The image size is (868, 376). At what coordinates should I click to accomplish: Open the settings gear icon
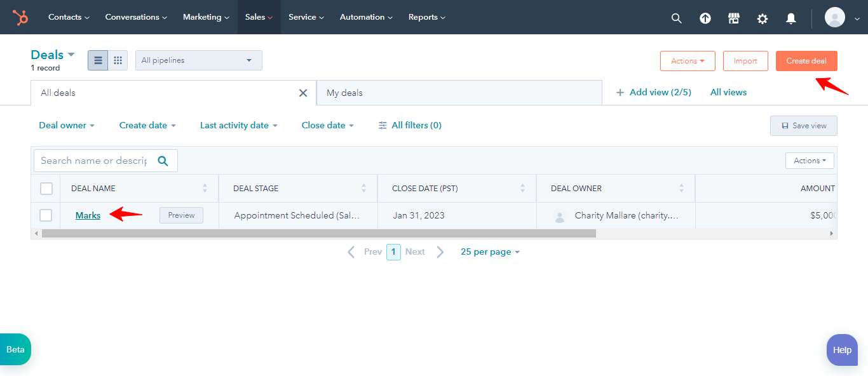pyautogui.click(x=763, y=18)
